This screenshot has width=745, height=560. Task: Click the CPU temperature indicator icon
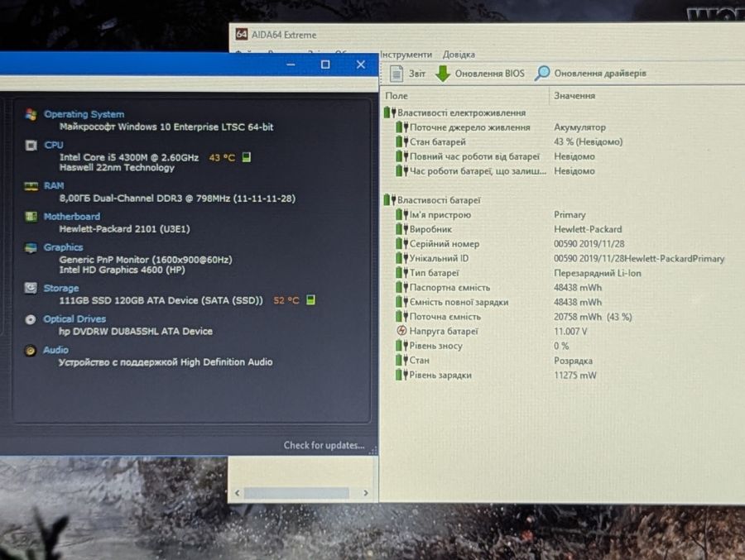(x=246, y=157)
